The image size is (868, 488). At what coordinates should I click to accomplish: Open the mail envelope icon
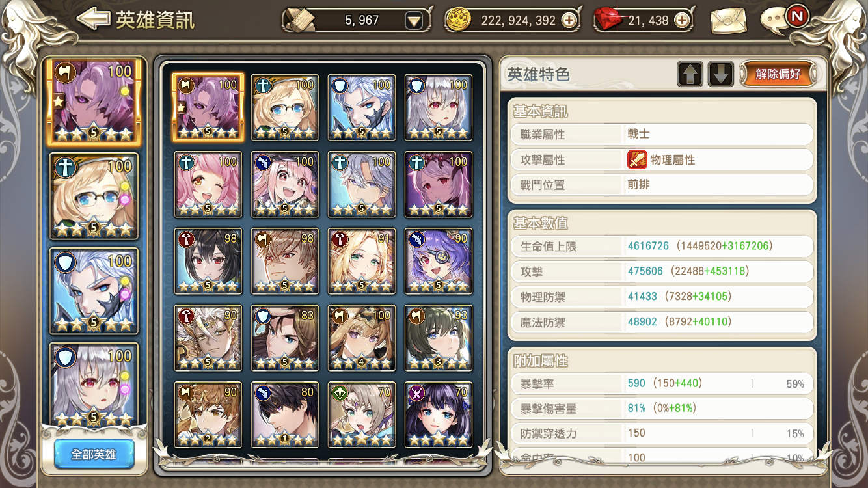728,21
